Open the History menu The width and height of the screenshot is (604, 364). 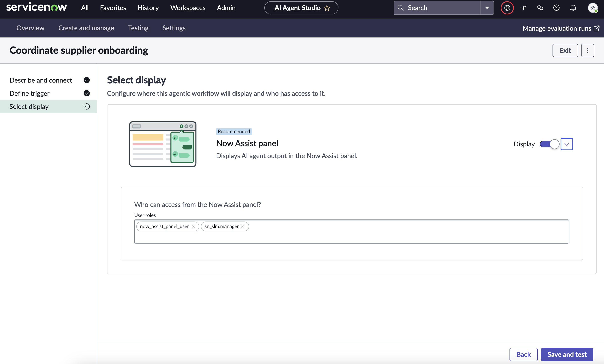coord(148,8)
